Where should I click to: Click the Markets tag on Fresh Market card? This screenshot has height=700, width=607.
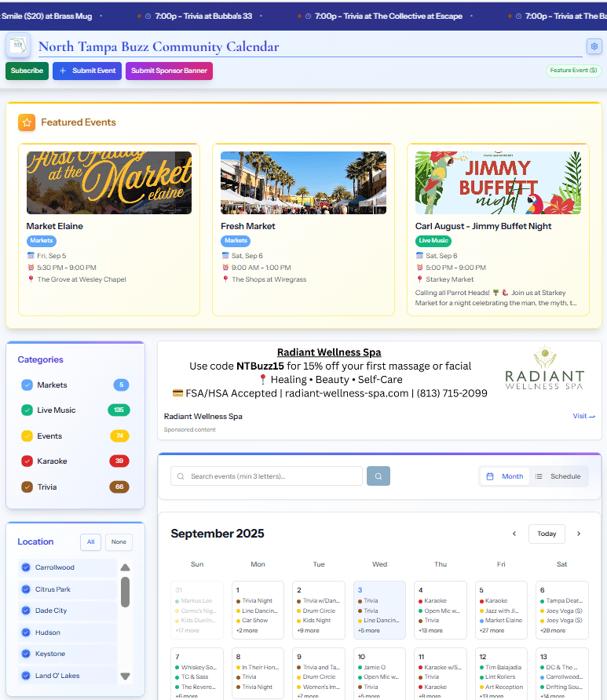236,241
